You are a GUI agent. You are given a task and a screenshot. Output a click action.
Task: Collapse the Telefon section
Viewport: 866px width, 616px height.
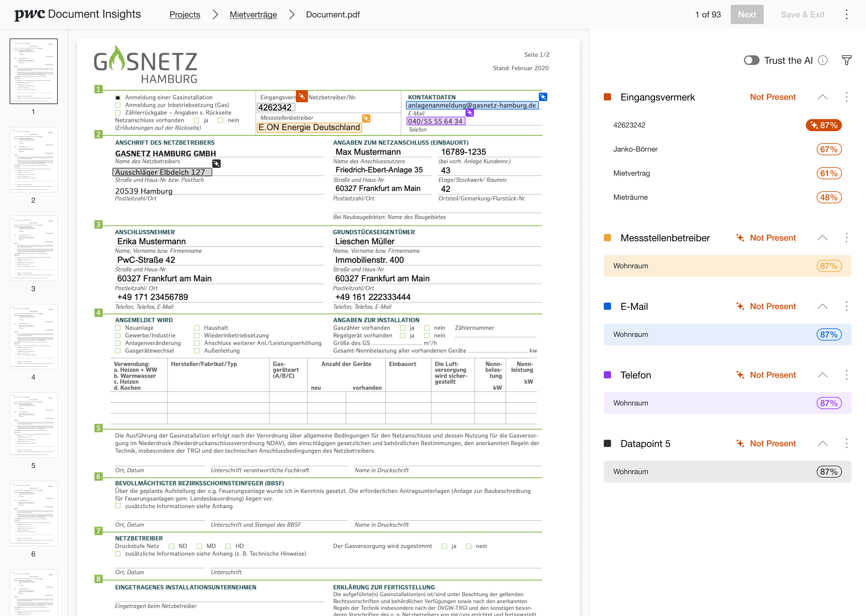point(822,375)
